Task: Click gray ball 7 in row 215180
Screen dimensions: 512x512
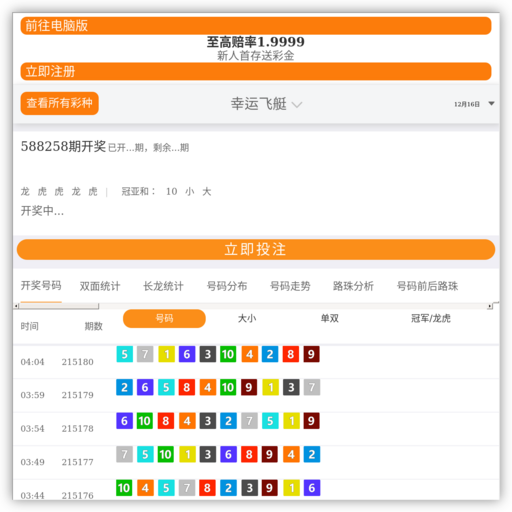Action: [x=145, y=354]
